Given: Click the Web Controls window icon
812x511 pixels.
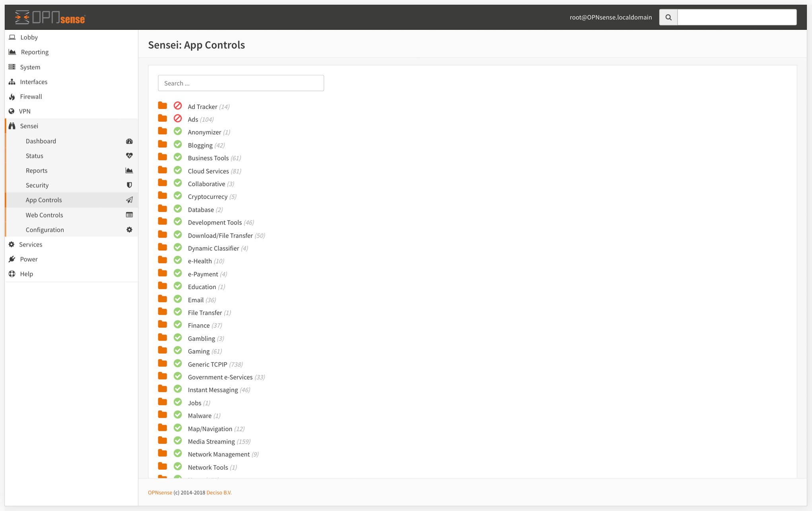Looking at the screenshot, I should (x=129, y=215).
